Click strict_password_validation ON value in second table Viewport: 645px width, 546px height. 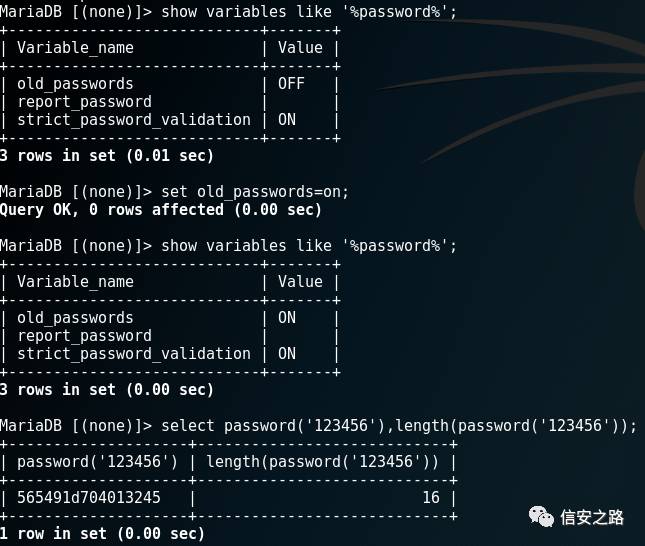287,353
